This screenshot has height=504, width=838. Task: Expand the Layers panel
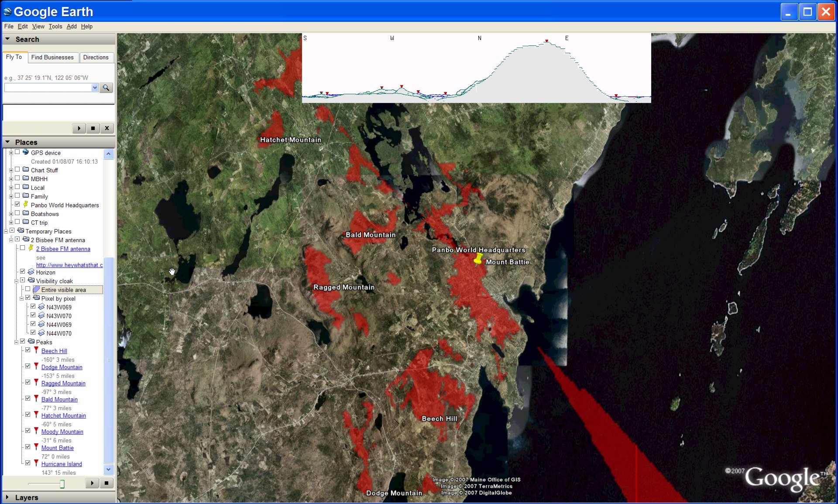tap(58, 497)
